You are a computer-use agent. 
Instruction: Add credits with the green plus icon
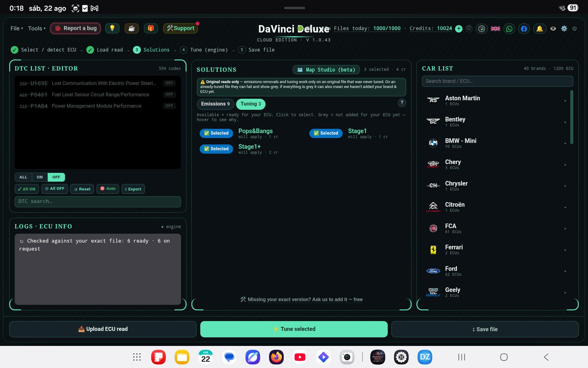[459, 29]
